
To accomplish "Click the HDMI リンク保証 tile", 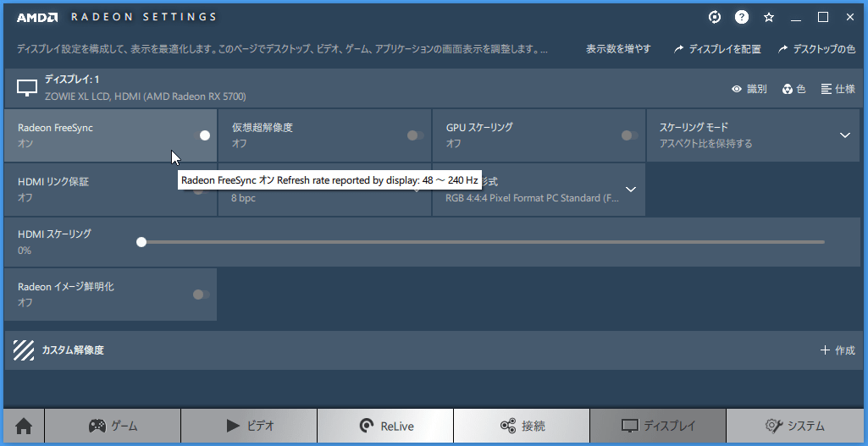I will [x=111, y=190].
